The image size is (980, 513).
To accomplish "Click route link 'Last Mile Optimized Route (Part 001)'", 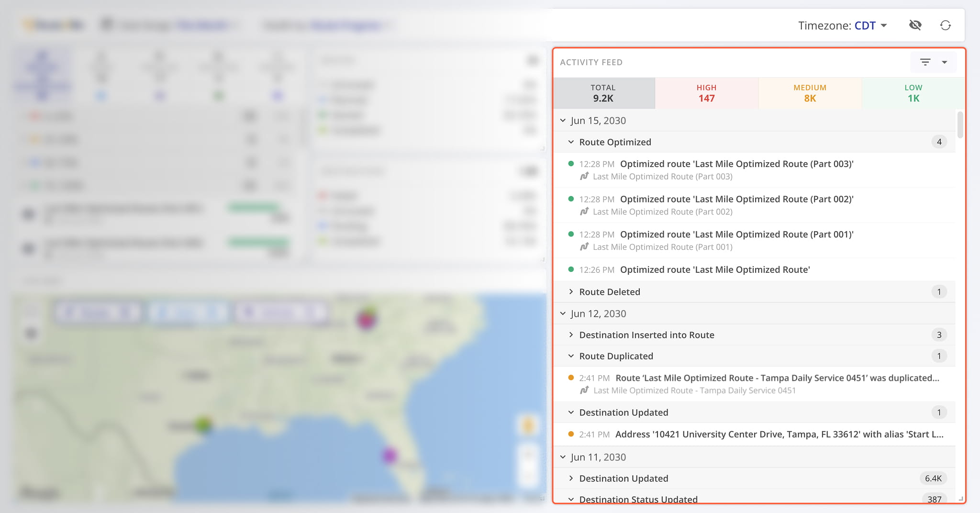I will [x=663, y=247].
